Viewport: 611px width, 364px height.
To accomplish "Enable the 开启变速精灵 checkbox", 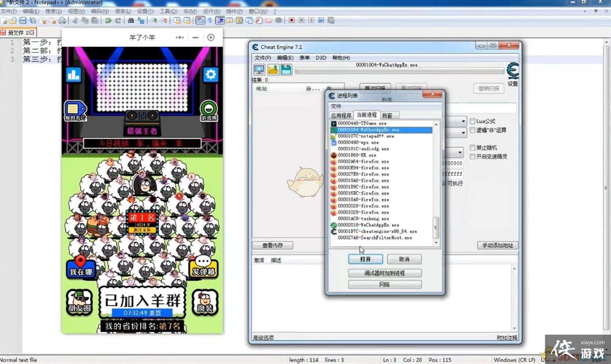I will (472, 157).
